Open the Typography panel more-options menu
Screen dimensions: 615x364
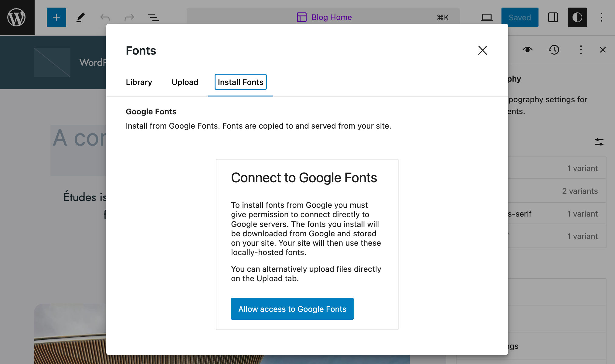[x=581, y=50]
